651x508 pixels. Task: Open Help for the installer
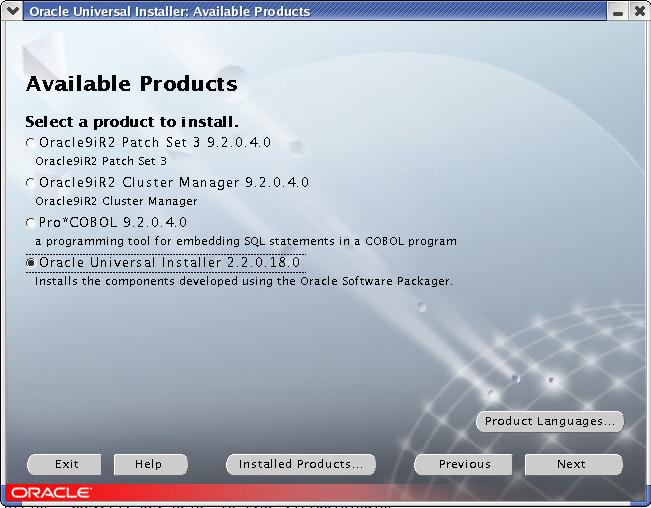148,464
